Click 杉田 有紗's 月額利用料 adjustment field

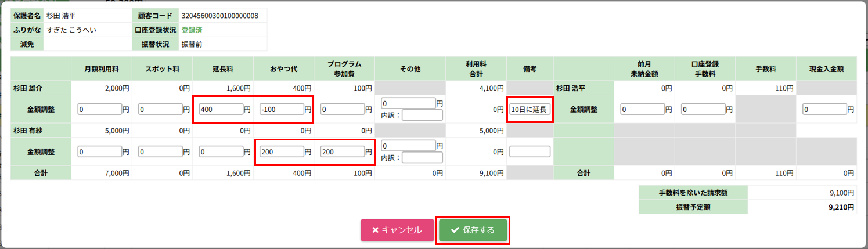pos(99,151)
